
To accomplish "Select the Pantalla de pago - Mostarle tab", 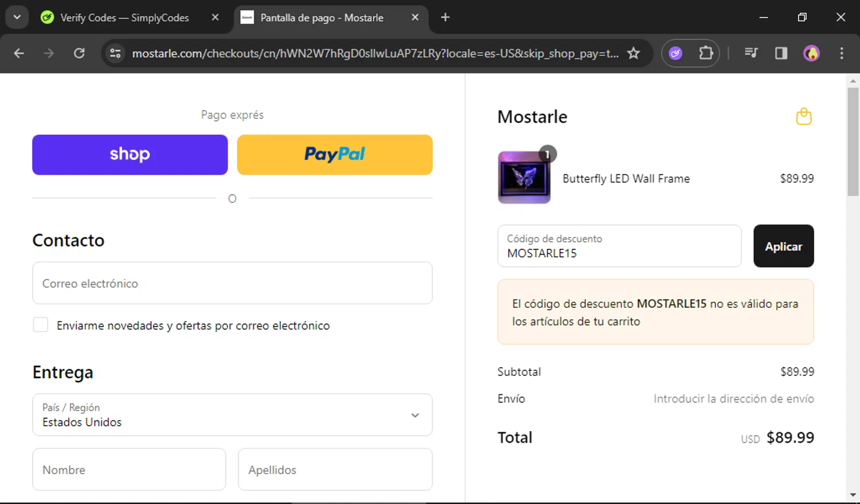I will pyautogui.click(x=331, y=18).
